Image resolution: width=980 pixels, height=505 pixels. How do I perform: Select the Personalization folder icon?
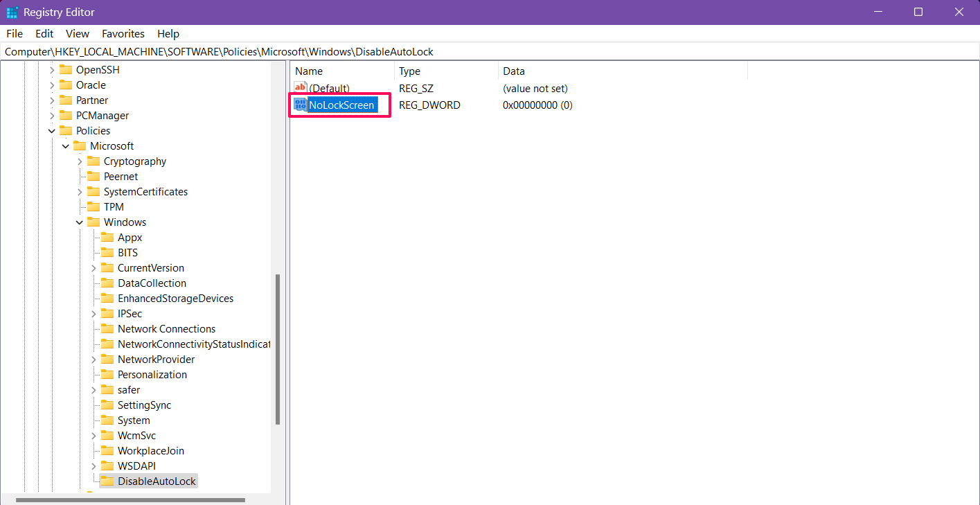pos(107,374)
